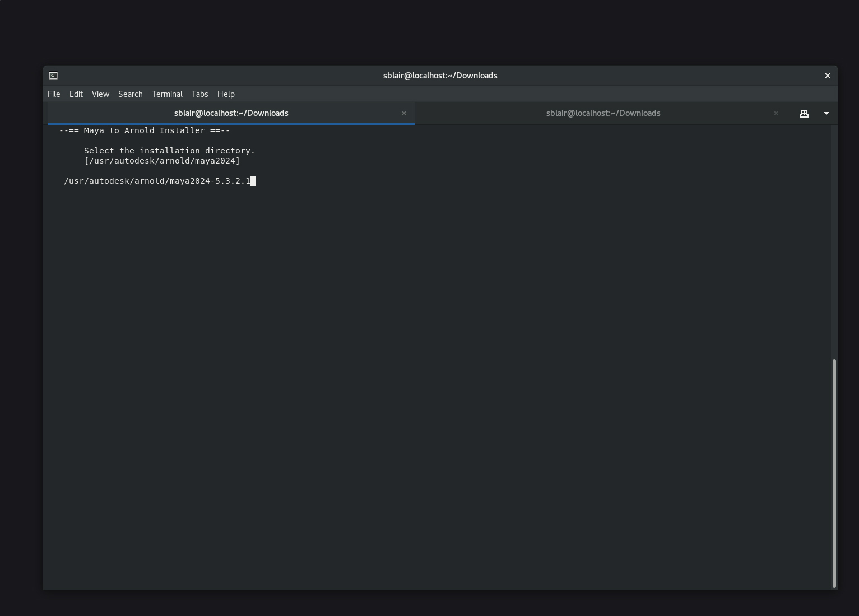Click the blinking cursor after maya2024-5.3.2.1

tap(253, 180)
